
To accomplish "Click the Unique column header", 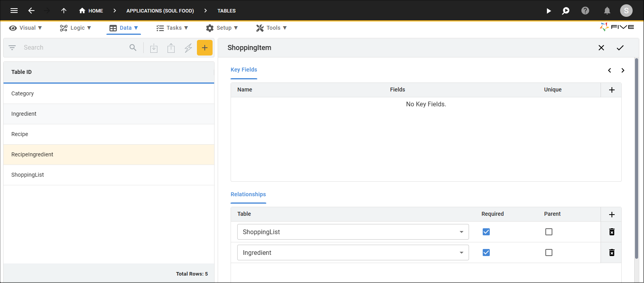I will coord(553,90).
